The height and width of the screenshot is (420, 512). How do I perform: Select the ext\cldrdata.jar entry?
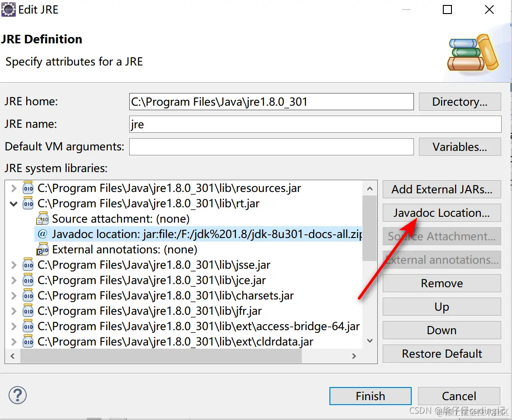175,341
